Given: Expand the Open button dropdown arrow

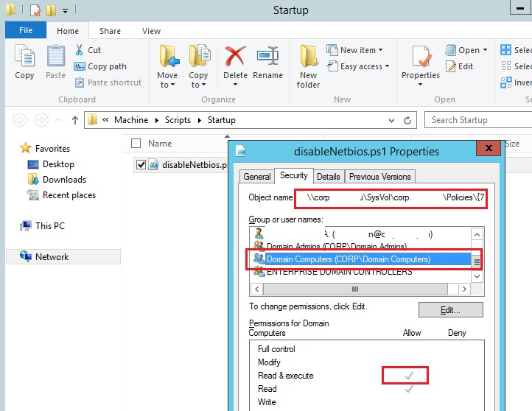Looking at the screenshot, I should [485, 50].
